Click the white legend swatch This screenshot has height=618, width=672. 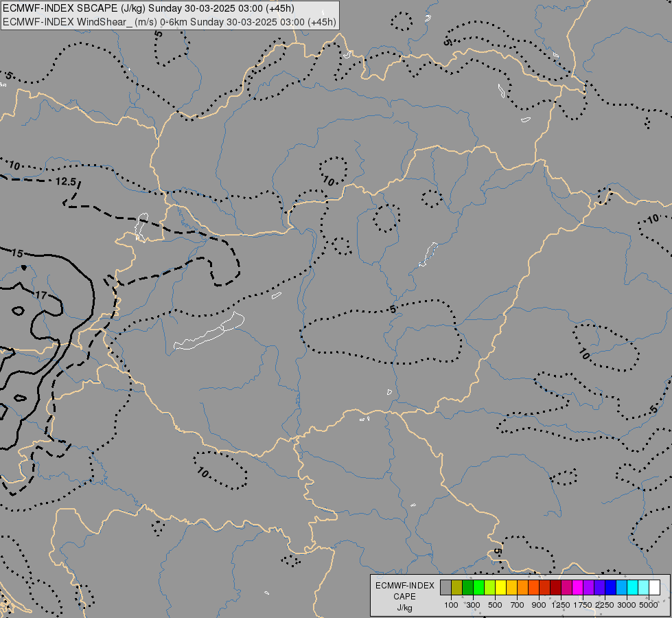coord(654,588)
